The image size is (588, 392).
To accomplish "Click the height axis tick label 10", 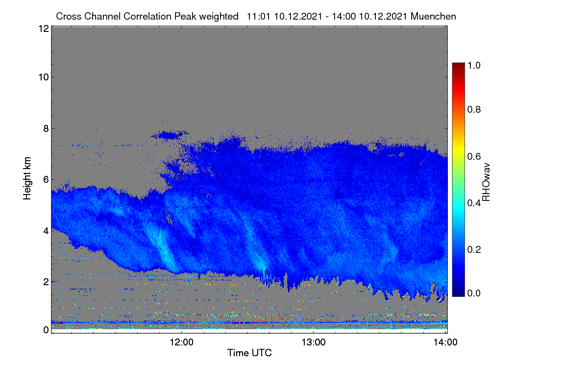I will (43, 77).
